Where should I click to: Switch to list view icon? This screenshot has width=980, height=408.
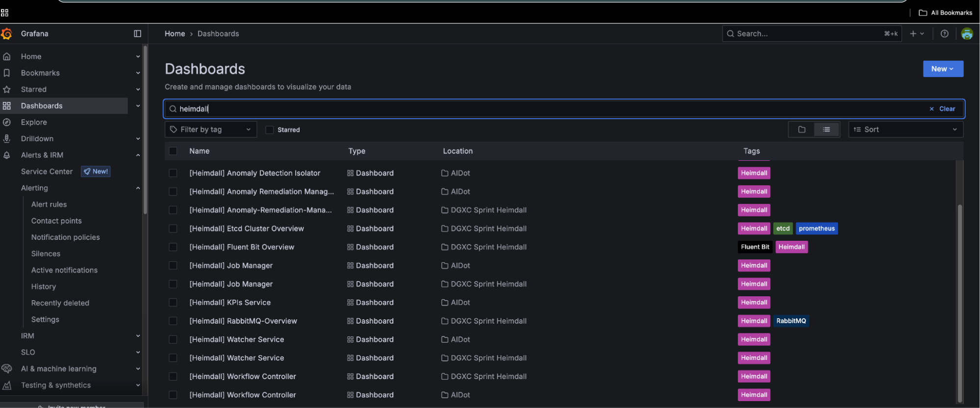[x=827, y=129]
